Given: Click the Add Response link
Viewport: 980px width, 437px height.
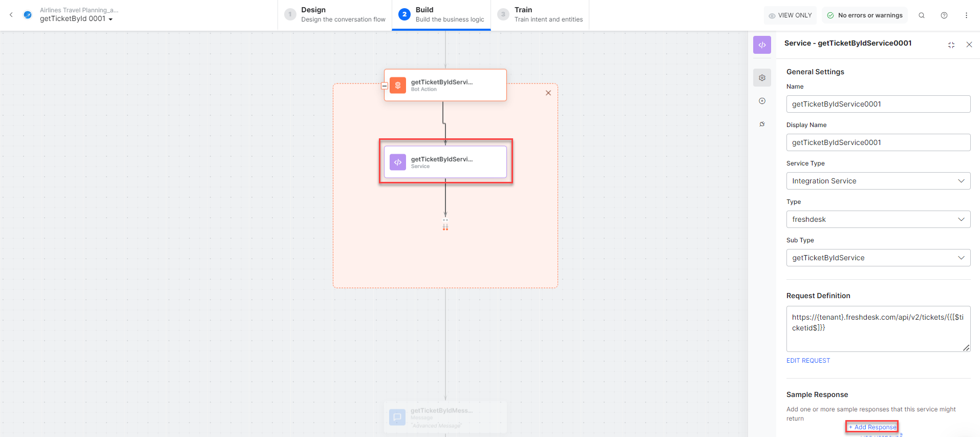Looking at the screenshot, I should click(x=872, y=427).
